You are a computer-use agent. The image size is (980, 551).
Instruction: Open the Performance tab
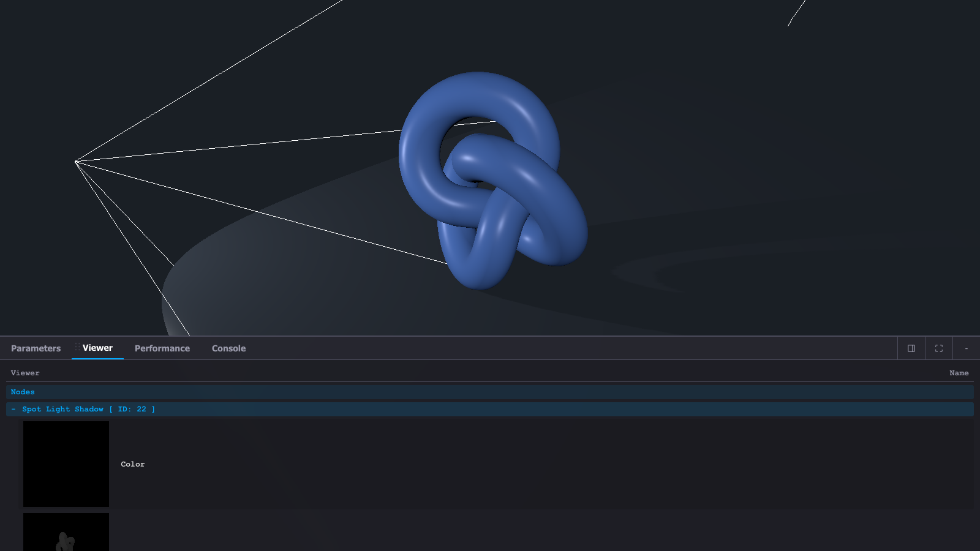[162, 348]
